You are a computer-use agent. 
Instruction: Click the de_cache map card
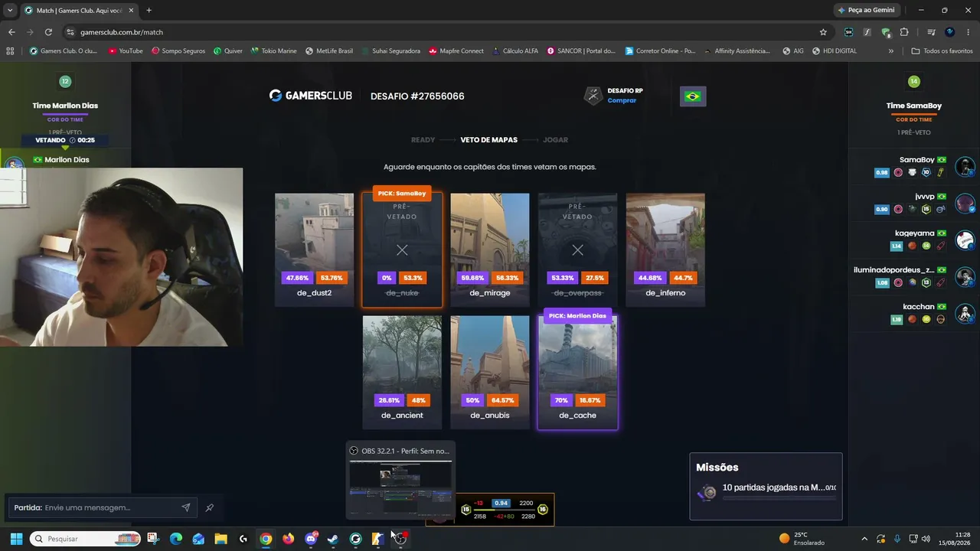577,372
